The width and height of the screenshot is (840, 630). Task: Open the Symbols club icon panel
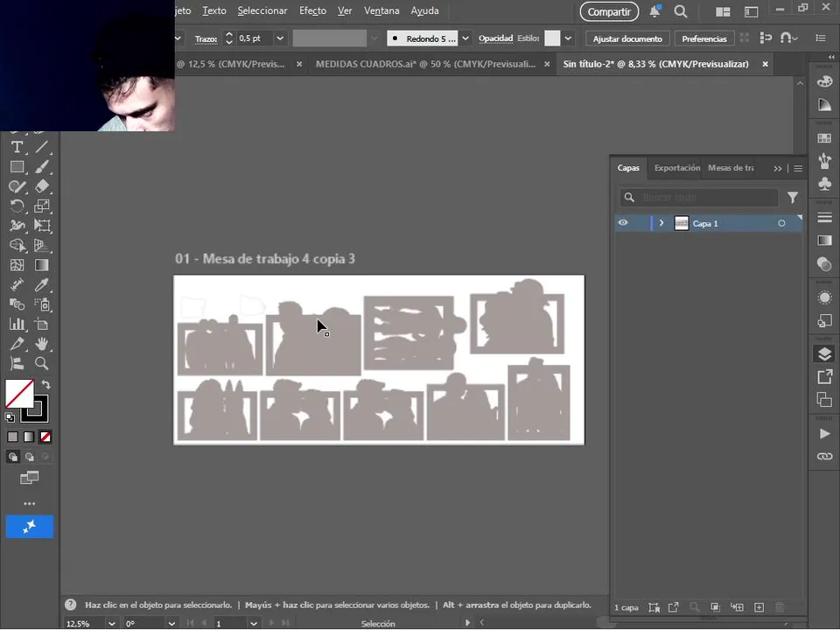[x=824, y=185]
